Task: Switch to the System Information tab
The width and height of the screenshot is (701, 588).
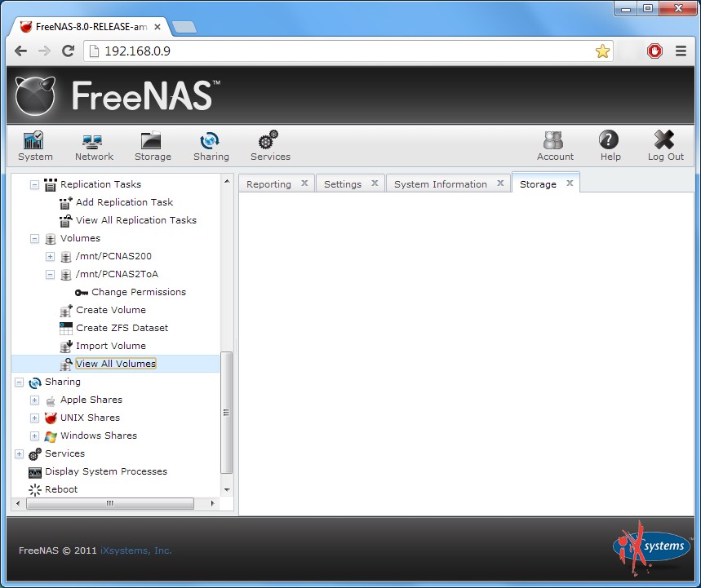Action: tap(441, 184)
